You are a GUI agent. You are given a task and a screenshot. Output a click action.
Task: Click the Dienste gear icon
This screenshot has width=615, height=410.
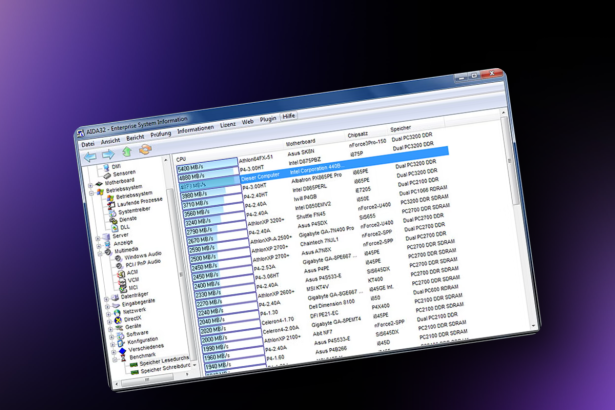coord(114,221)
